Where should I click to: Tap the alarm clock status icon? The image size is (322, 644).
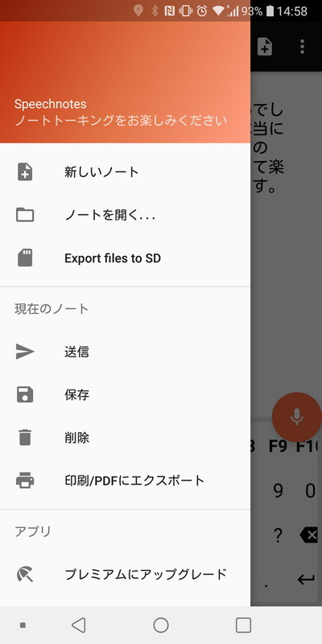[202, 11]
